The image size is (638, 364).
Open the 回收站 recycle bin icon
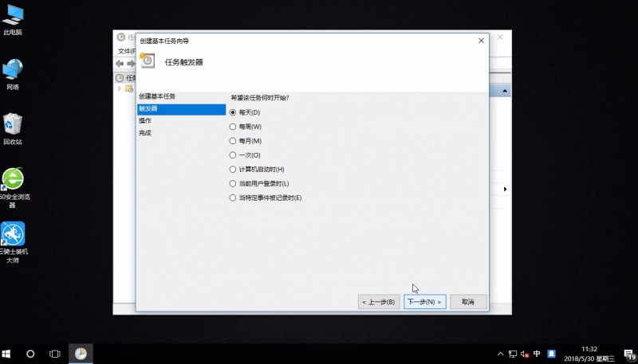coord(13,129)
